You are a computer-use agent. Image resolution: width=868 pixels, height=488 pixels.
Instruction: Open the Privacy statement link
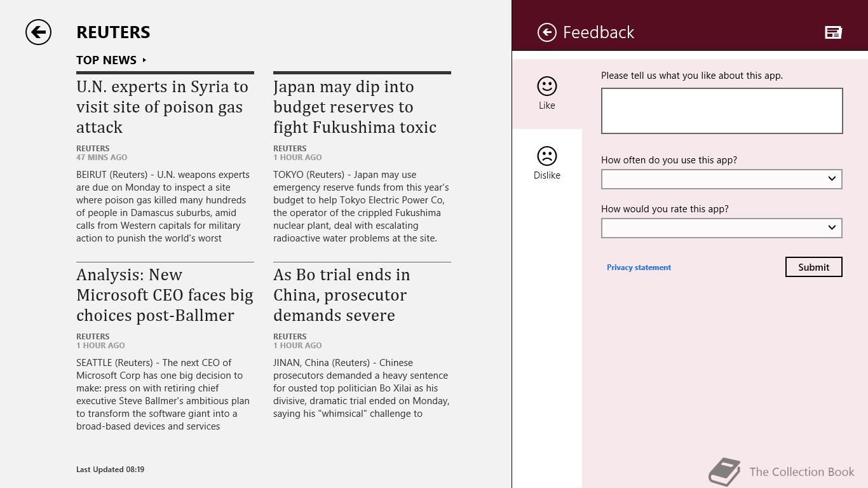pyautogui.click(x=639, y=268)
